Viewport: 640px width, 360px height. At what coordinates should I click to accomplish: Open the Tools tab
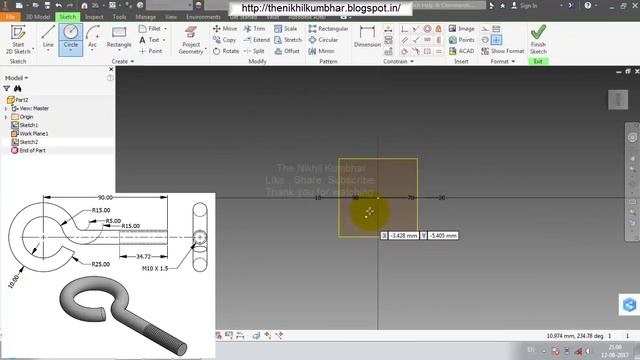coord(119,17)
